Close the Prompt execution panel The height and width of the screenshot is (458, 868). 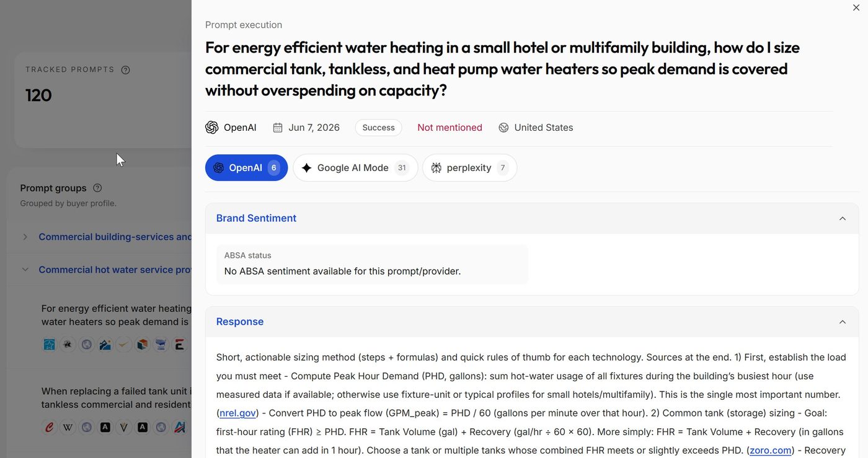856,7
